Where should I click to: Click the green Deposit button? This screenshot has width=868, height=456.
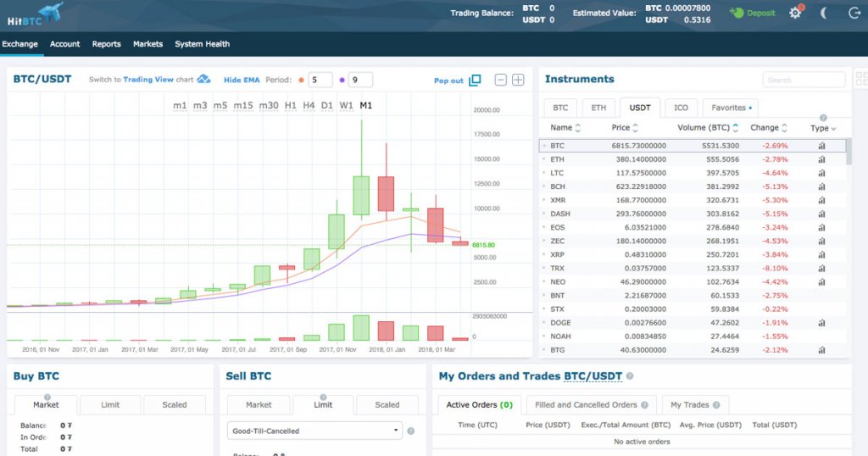tap(753, 13)
